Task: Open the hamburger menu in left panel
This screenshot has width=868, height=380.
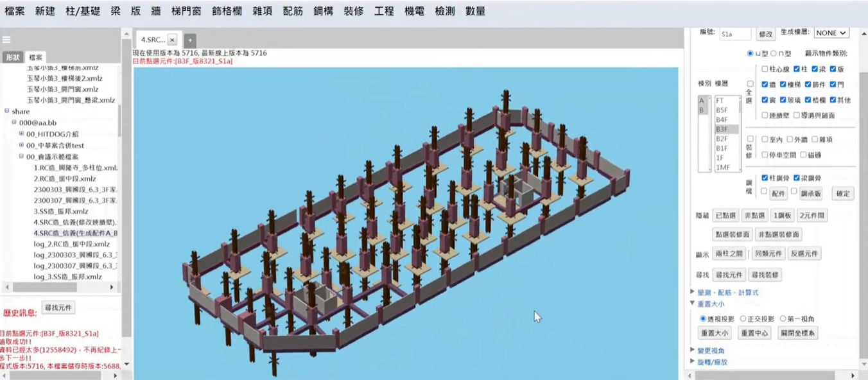Action: tap(6, 39)
